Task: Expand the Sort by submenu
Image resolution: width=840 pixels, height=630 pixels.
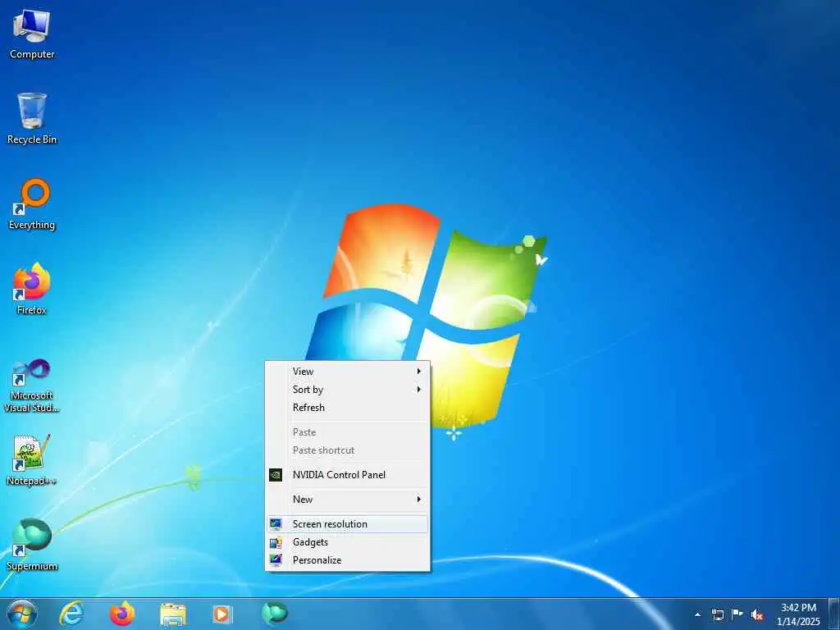Action: [x=348, y=390]
